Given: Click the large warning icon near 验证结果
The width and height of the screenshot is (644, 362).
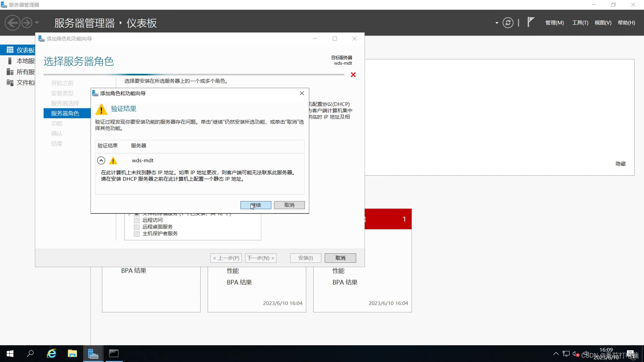Looking at the screenshot, I should coord(101,109).
